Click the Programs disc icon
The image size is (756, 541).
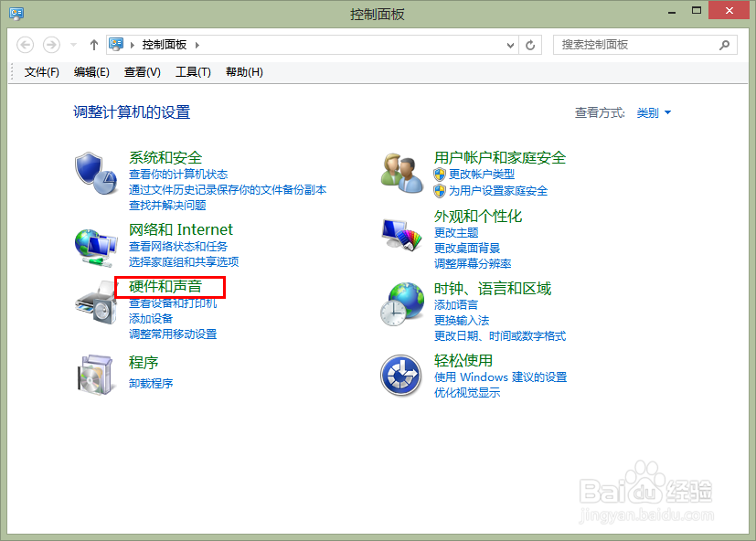(95, 375)
